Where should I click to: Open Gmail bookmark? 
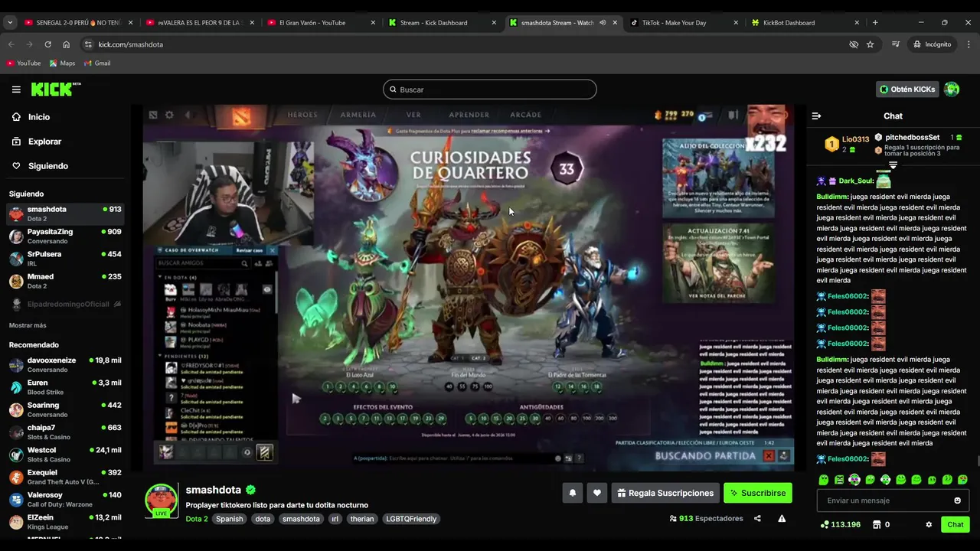tap(97, 64)
